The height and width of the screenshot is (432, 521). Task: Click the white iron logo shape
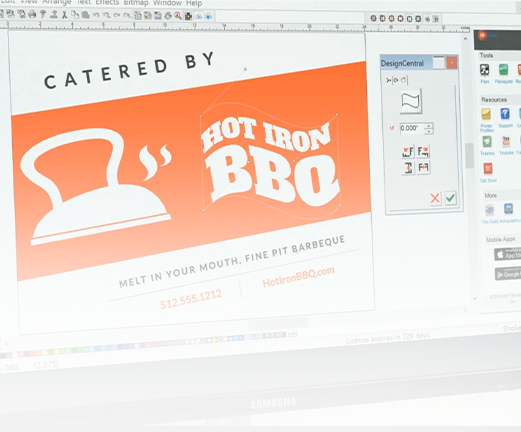pyautogui.click(x=97, y=187)
